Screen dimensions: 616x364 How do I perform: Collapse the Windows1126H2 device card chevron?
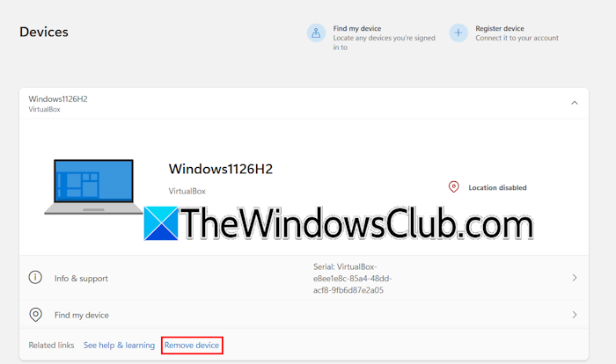(x=575, y=103)
